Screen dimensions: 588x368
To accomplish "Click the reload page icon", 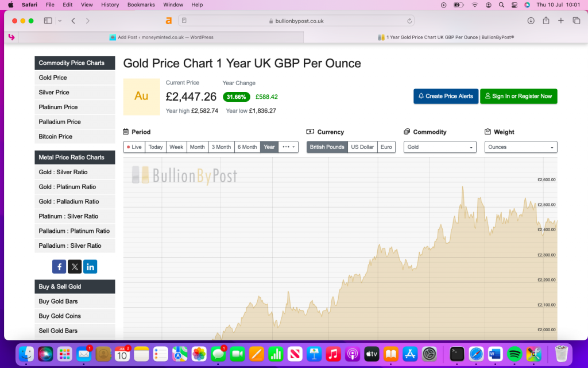I will pyautogui.click(x=409, y=21).
